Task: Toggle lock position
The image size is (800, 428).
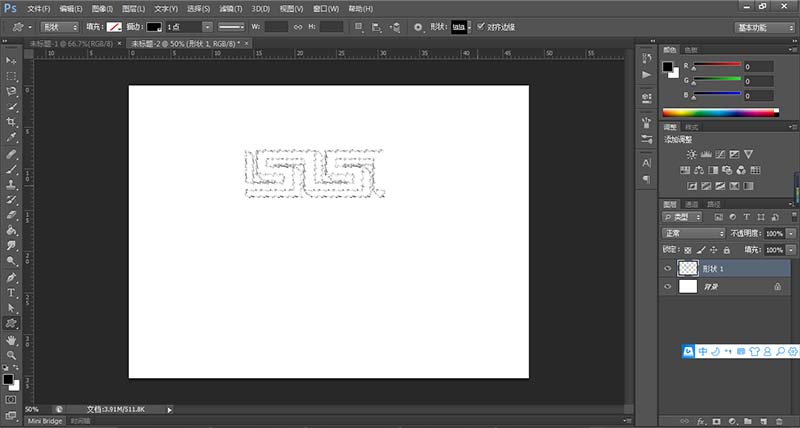Action: tap(713, 250)
